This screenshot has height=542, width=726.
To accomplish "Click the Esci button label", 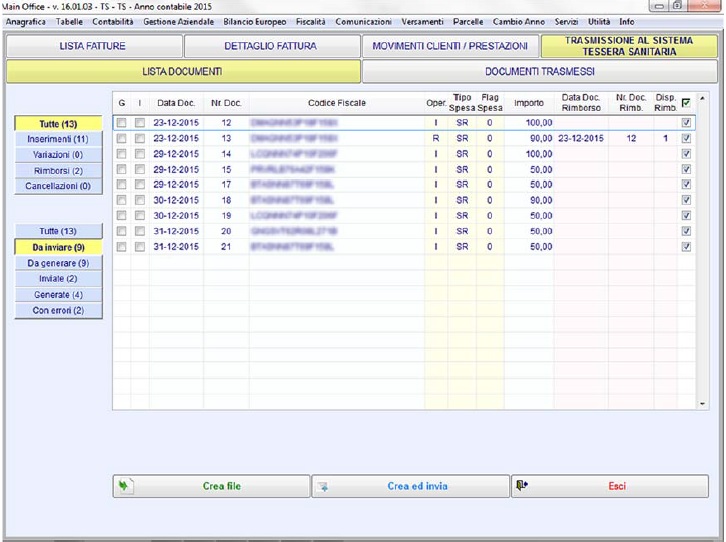I will 617,486.
